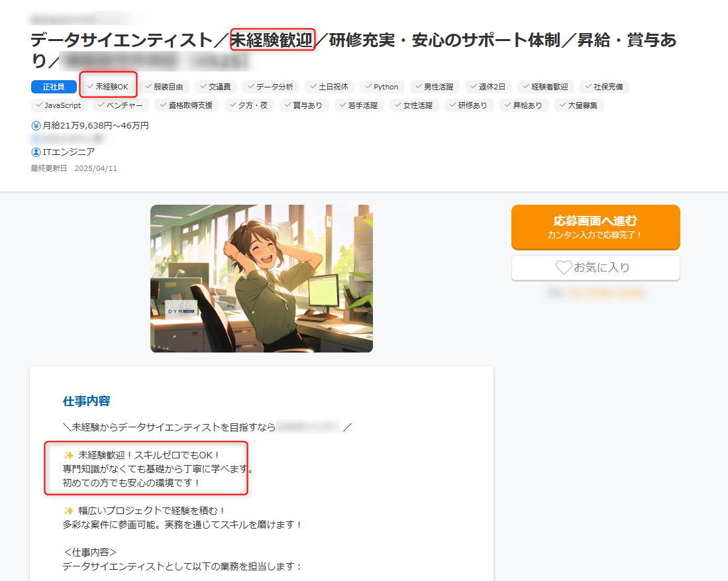Open the 研修あり tag
Screen dimensions: 728x581
click(469, 105)
